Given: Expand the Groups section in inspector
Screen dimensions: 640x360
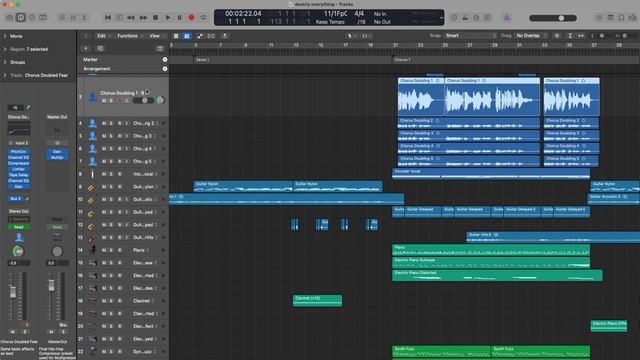Looking at the screenshot, I should pyautogui.click(x=5, y=62).
